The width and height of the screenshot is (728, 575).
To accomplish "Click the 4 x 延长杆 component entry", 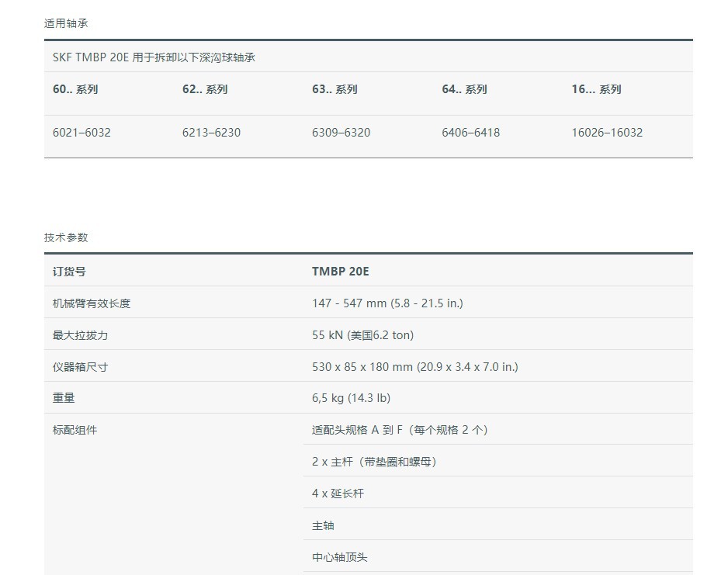I will (338, 494).
